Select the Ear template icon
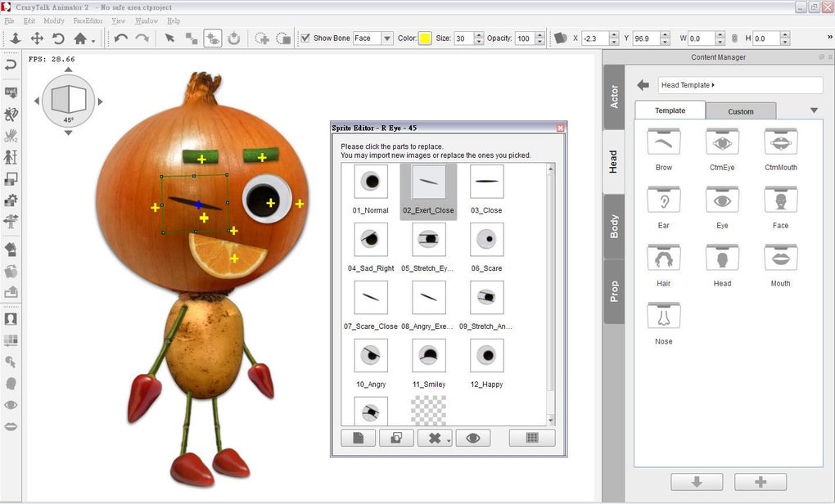The height and width of the screenshot is (504, 835). pos(663,201)
